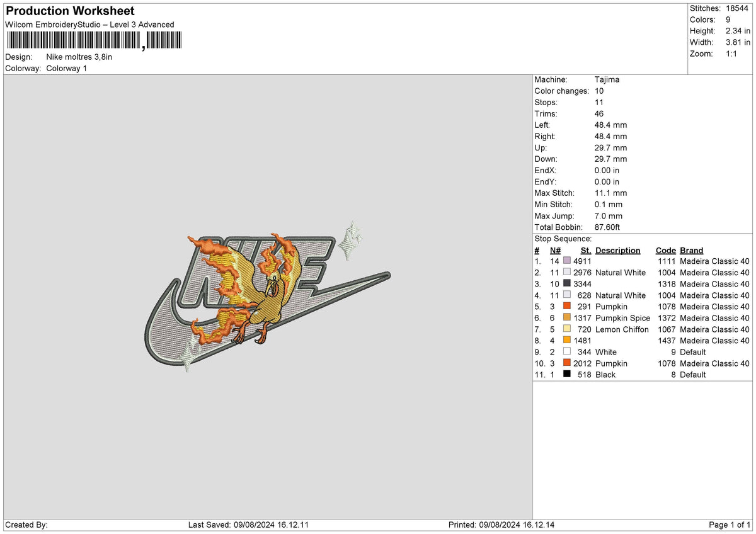This screenshot has width=756, height=534.
Task: Click the 'Left:' measurement label
Action: tap(542, 125)
